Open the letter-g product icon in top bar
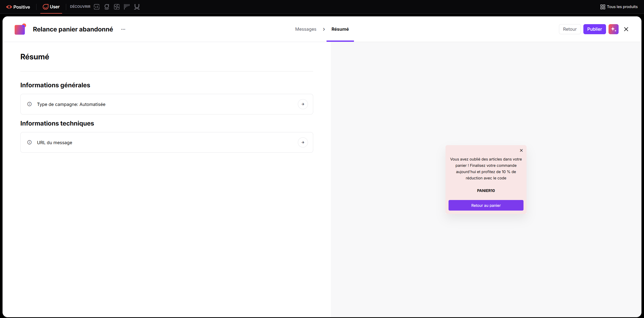The image size is (644, 318). tap(107, 7)
